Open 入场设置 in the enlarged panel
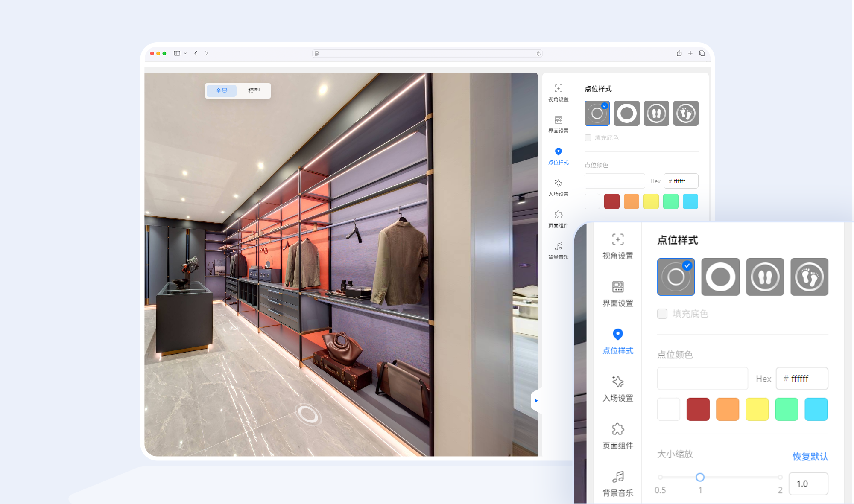This screenshot has height=504, width=854. click(x=617, y=389)
